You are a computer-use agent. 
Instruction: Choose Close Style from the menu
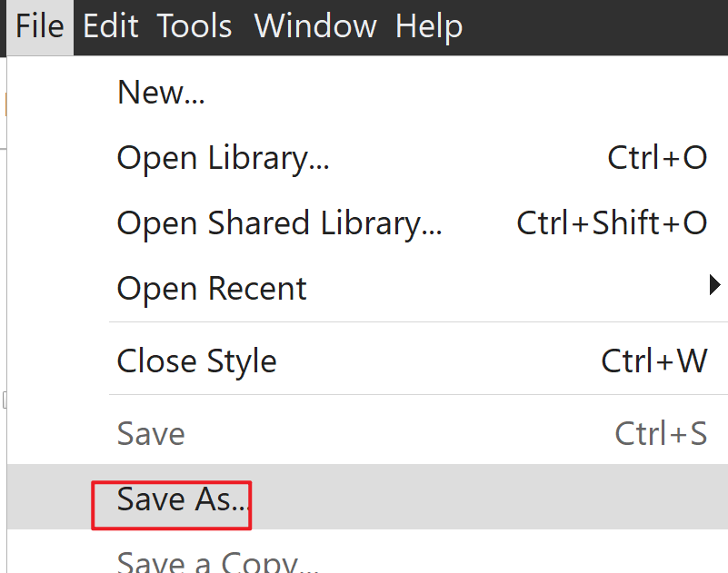click(x=196, y=361)
